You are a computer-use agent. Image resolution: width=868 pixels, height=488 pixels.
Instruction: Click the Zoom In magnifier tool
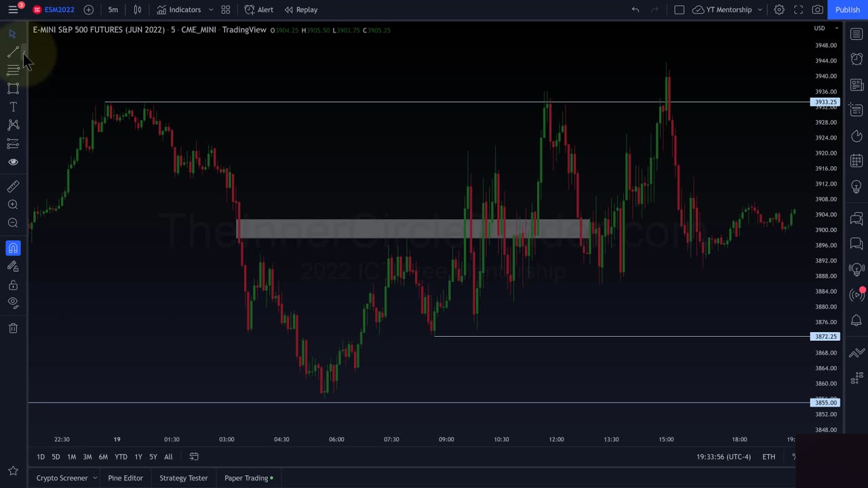(12, 205)
